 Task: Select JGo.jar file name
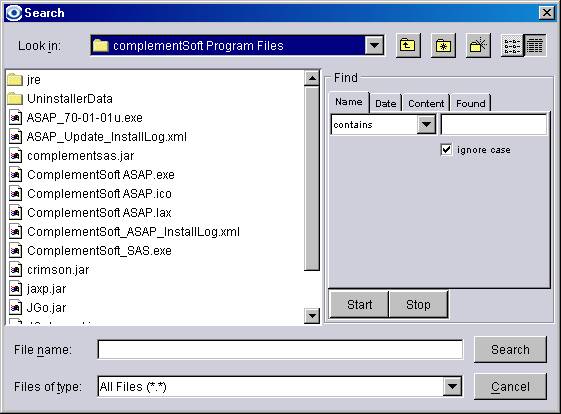tap(47, 307)
